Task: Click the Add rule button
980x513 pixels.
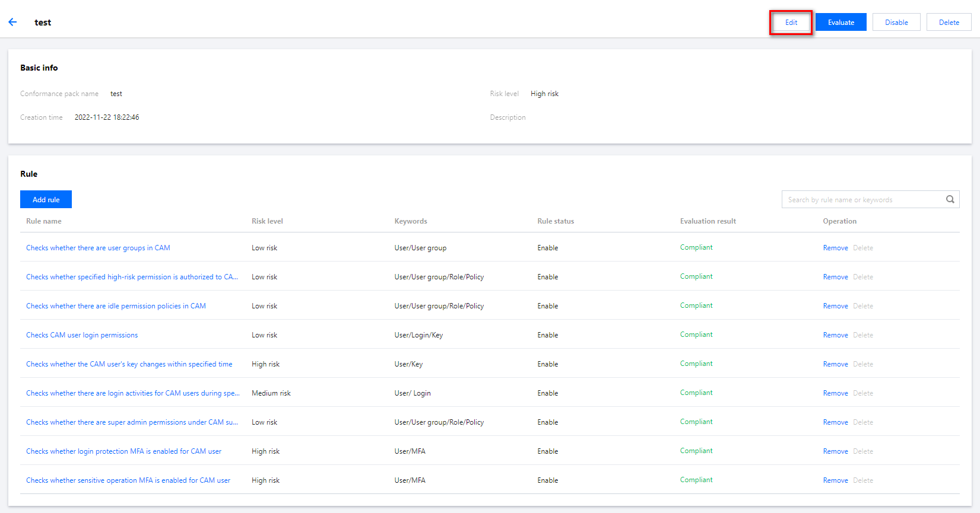Action: (46, 199)
